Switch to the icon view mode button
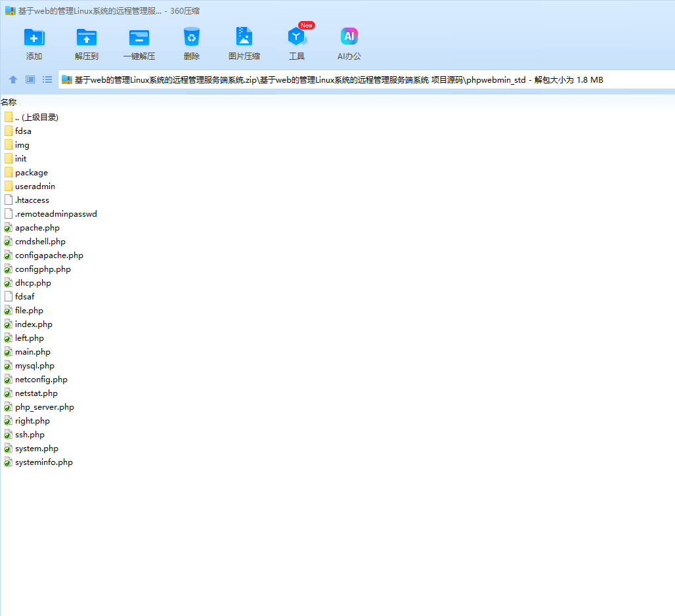 tap(30, 79)
